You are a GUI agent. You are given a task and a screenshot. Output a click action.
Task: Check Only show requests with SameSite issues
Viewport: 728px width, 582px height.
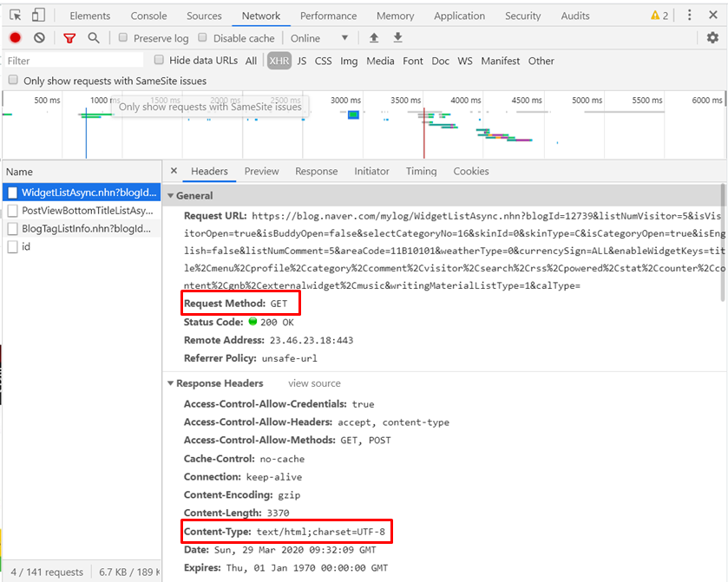pyautogui.click(x=14, y=80)
